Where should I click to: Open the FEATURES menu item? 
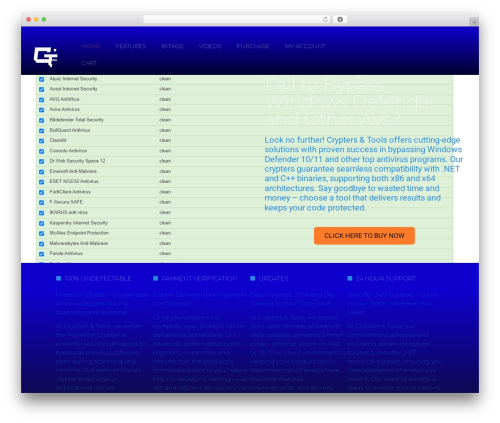pos(131,46)
